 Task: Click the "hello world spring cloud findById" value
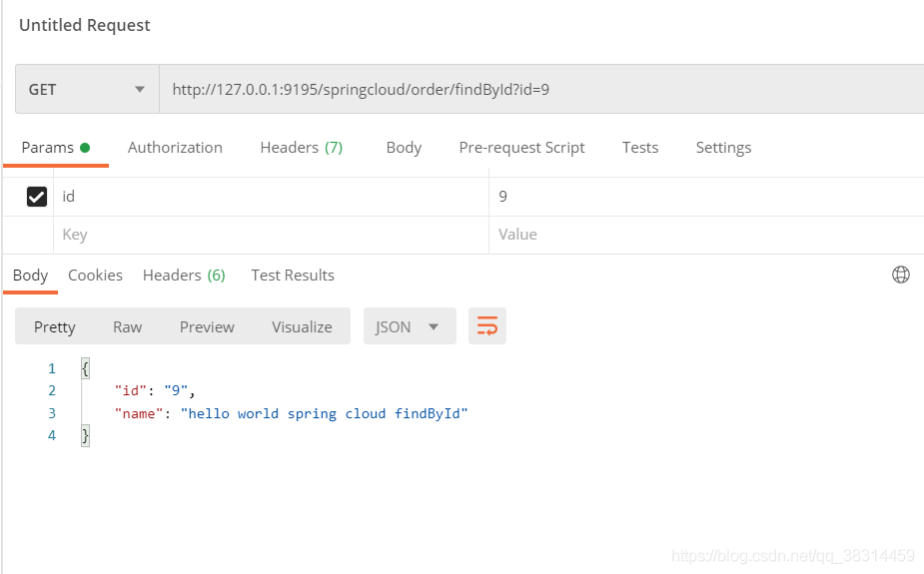pos(324,413)
